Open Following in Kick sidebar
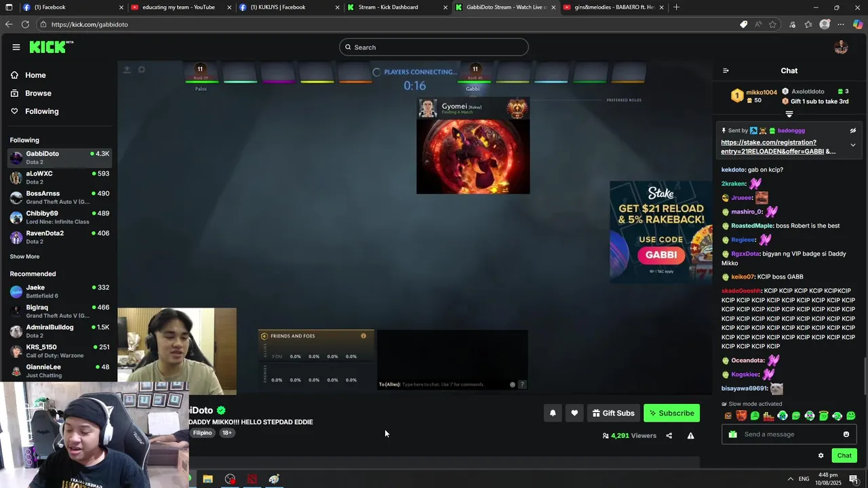 click(42, 111)
